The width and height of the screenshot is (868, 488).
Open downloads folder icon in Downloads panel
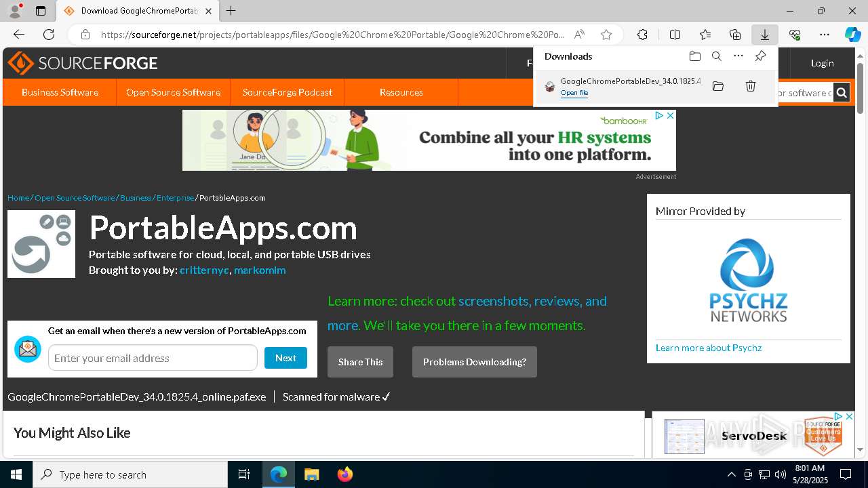694,56
